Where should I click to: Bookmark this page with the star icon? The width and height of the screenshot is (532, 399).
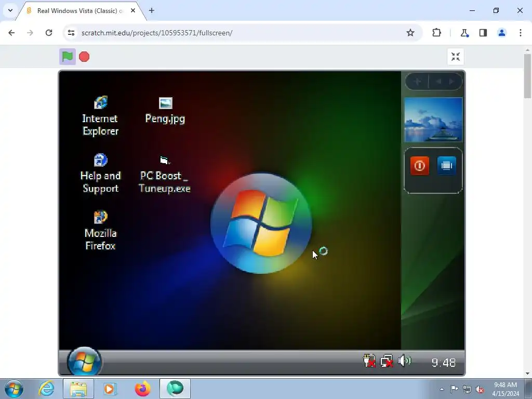[x=410, y=33]
